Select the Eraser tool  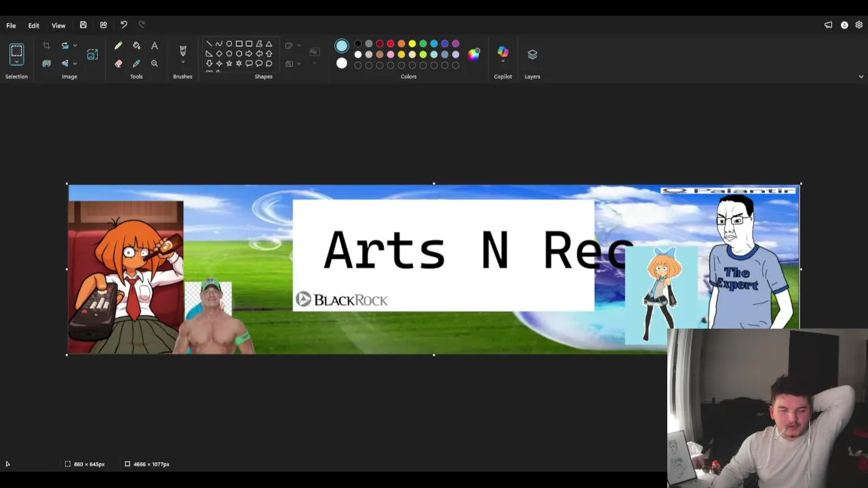pyautogui.click(x=118, y=63)
